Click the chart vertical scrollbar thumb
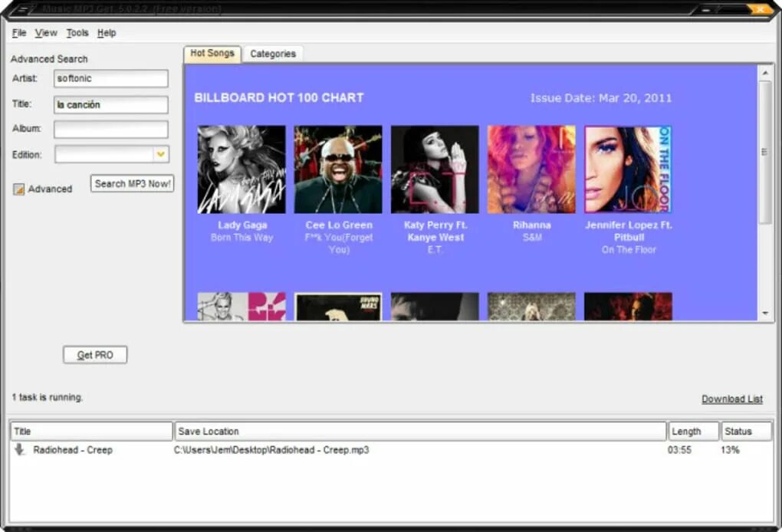Screen dimensions: 782x532 (x=765, y=152)
